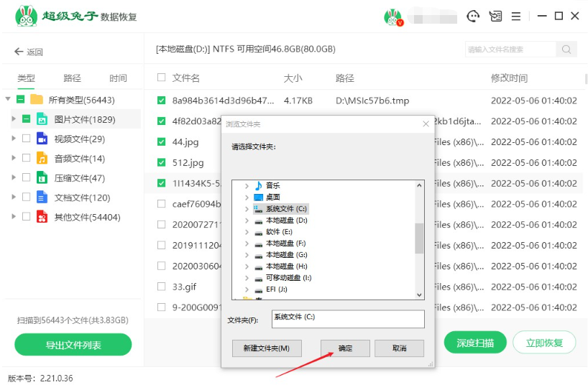The image size is (588, 385).
Task: Collapse the 所有类型 tree node
Action: click(8, 99)
